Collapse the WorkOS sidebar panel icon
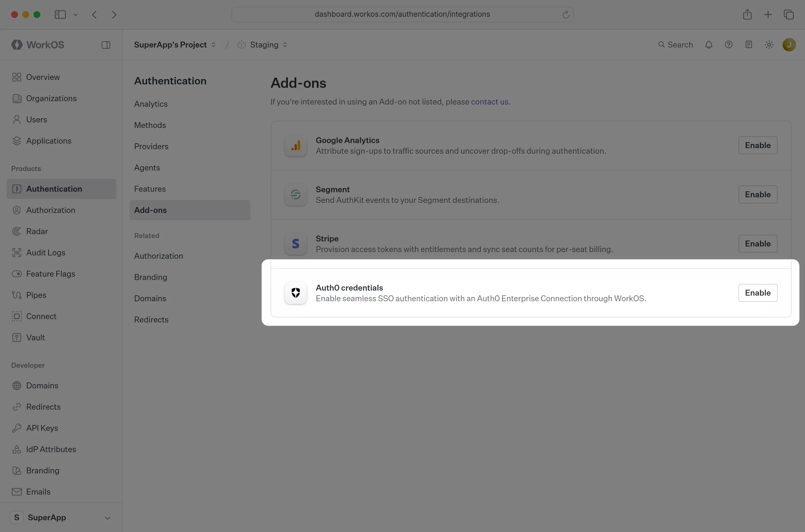 106,45
